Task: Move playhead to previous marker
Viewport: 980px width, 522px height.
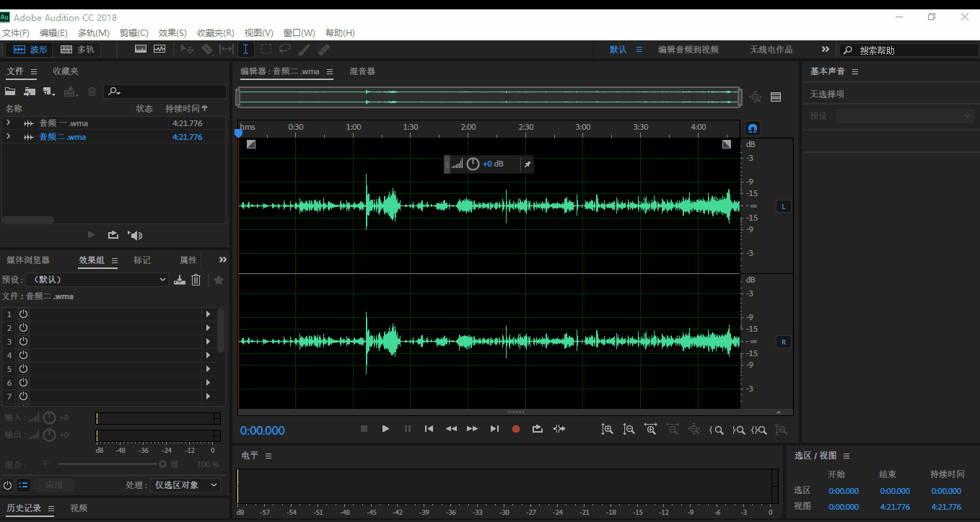Action: coord(429,429)
